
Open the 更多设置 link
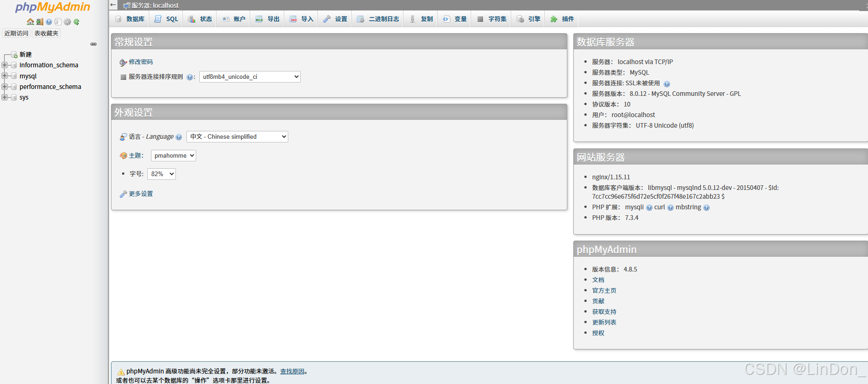point(141,194)
